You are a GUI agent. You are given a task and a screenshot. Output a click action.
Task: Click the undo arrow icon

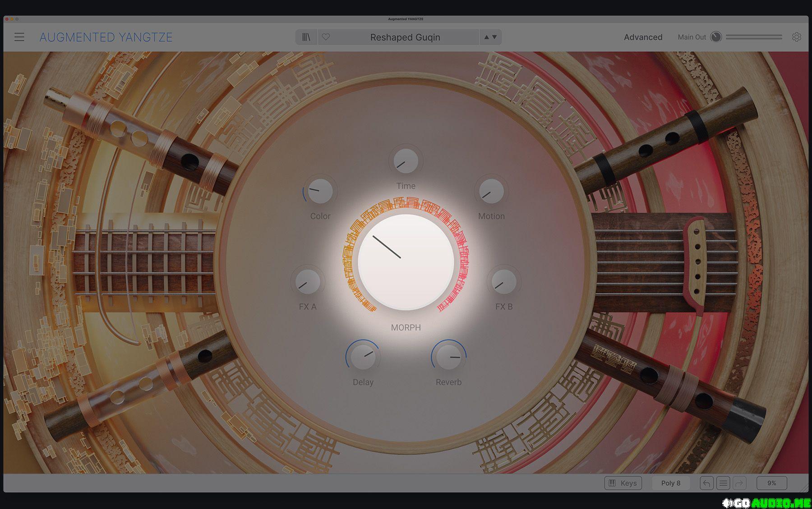pyautogui.click(x=707, y=483)
